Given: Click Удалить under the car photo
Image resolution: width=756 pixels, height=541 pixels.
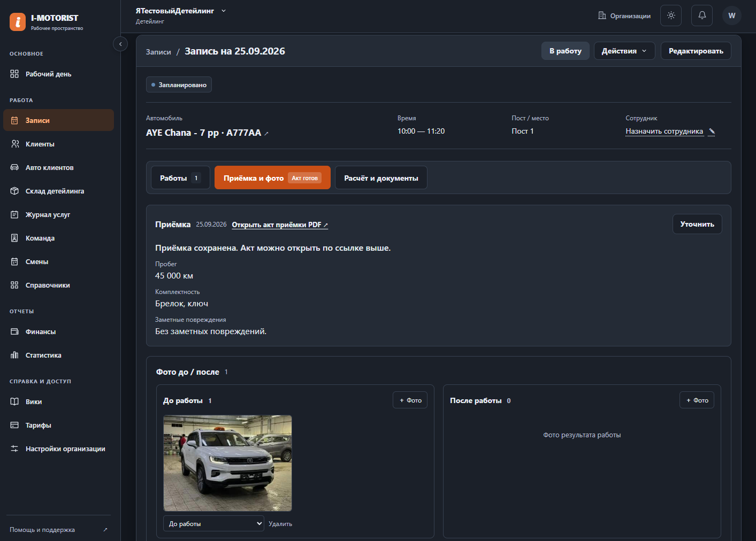Looking at the screenshot, I should click(280, 524).
